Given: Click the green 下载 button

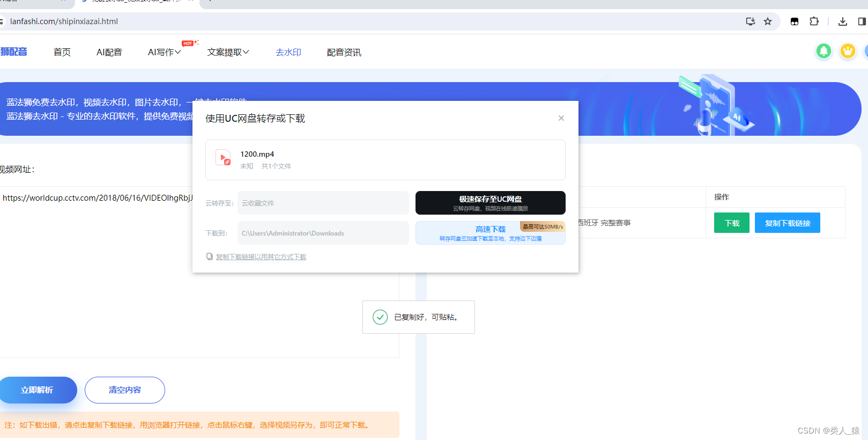Looking at the screenshot, I should [x=731, y=223].
